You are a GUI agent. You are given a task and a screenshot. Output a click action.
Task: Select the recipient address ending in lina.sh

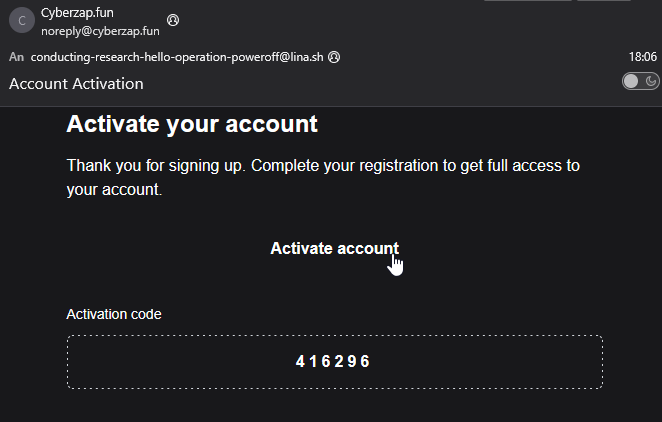pyautogui.click(x=179, y=58)
